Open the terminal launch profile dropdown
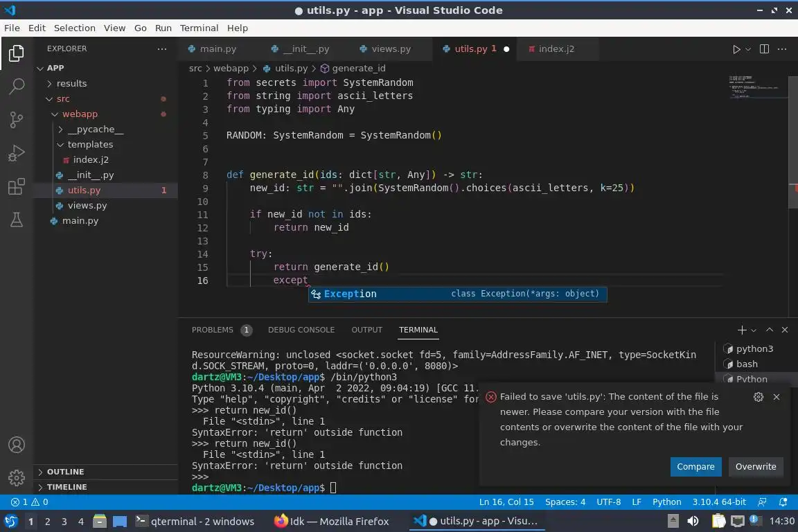The image size is (798, 532). (x=754, y=330)
